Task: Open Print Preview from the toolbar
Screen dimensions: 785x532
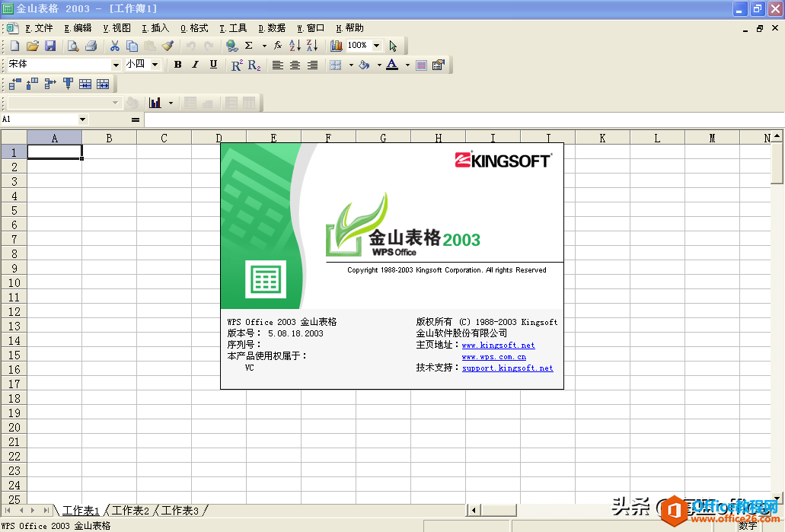Action: click(73, 46)
